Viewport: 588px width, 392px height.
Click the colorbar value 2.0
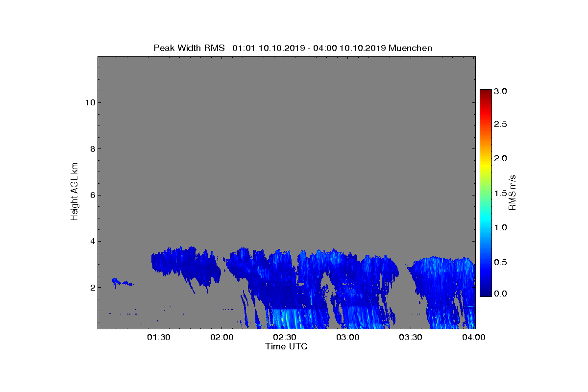[x=500, y=158]
